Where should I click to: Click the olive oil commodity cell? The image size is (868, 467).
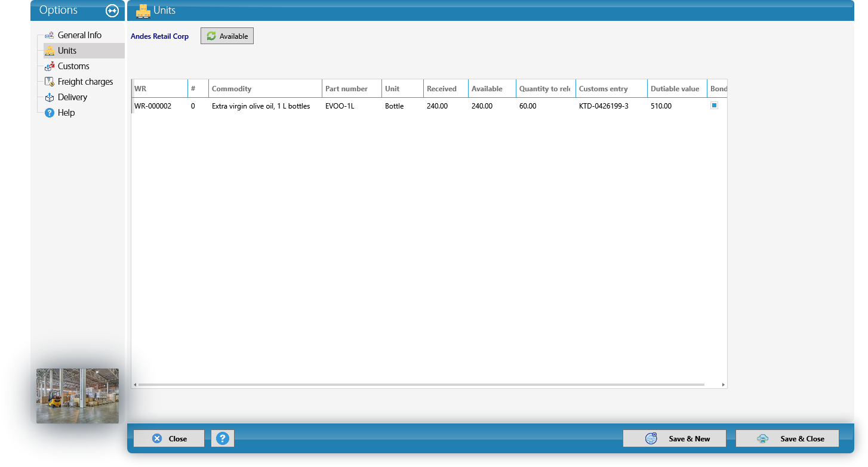pos(265,106)
